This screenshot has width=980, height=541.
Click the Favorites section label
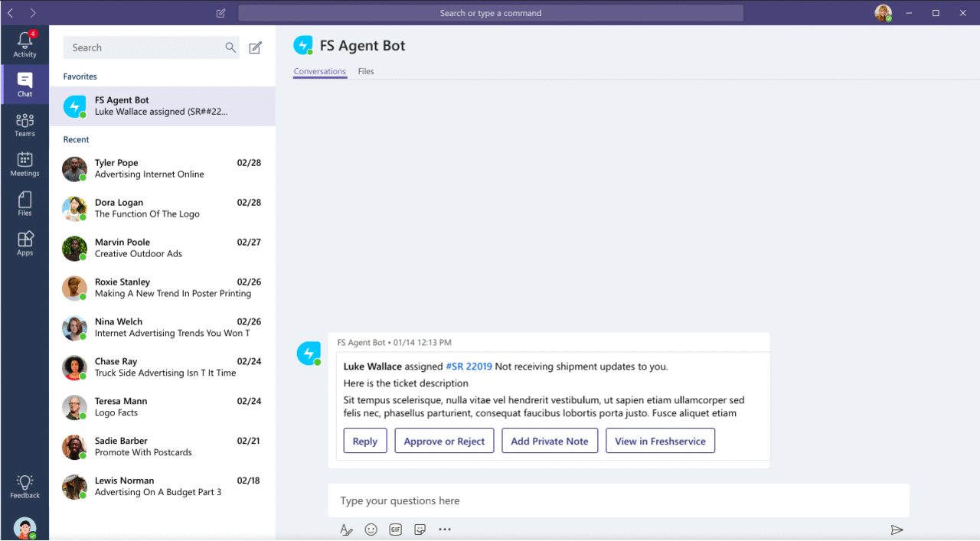[80, 77]
